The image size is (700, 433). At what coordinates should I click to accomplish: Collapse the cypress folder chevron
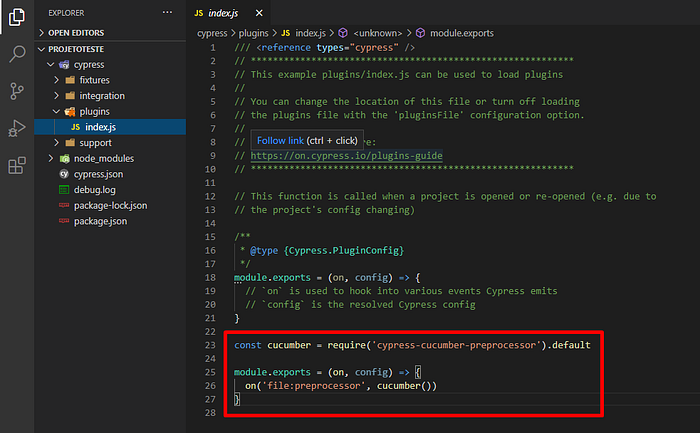click(50, 65)
